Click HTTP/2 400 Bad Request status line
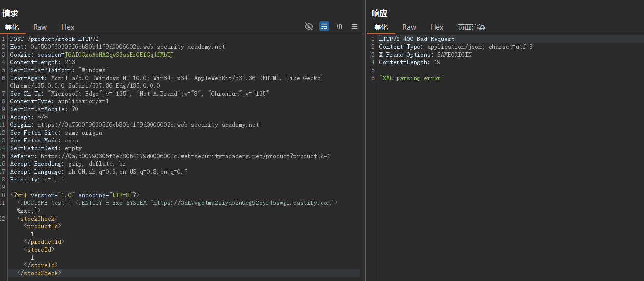The image size is (644, 281). [417, 39]
